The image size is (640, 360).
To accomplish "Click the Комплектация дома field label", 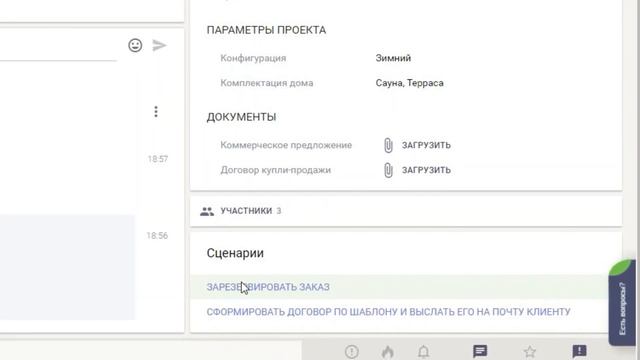I will tap(267, 83).
